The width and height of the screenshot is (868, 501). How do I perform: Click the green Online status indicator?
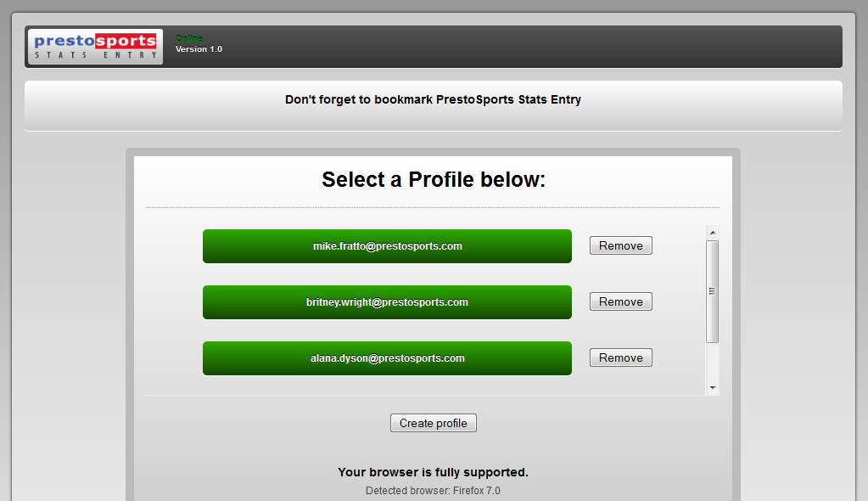188,38
